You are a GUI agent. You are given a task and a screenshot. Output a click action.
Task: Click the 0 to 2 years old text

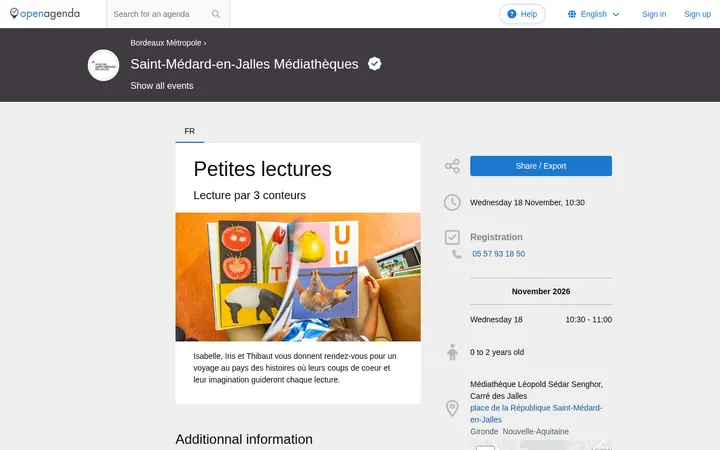click(x=497, y=352)
